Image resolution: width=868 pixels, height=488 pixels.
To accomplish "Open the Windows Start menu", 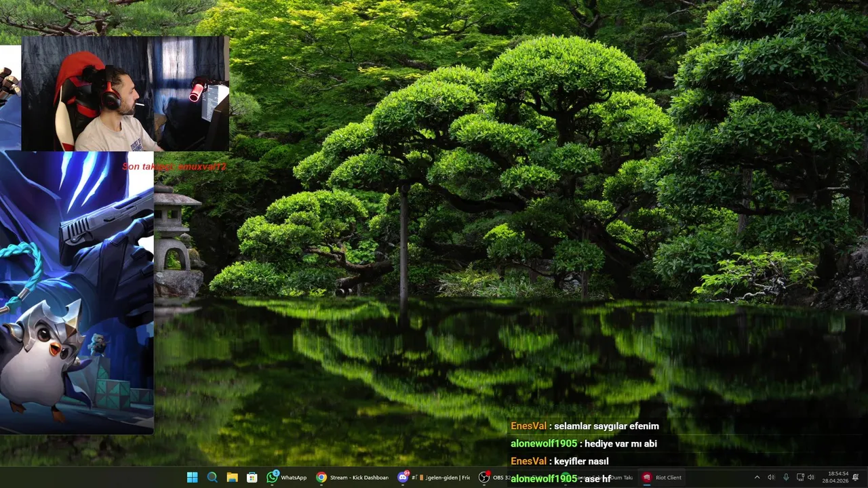I will [193, 477].
